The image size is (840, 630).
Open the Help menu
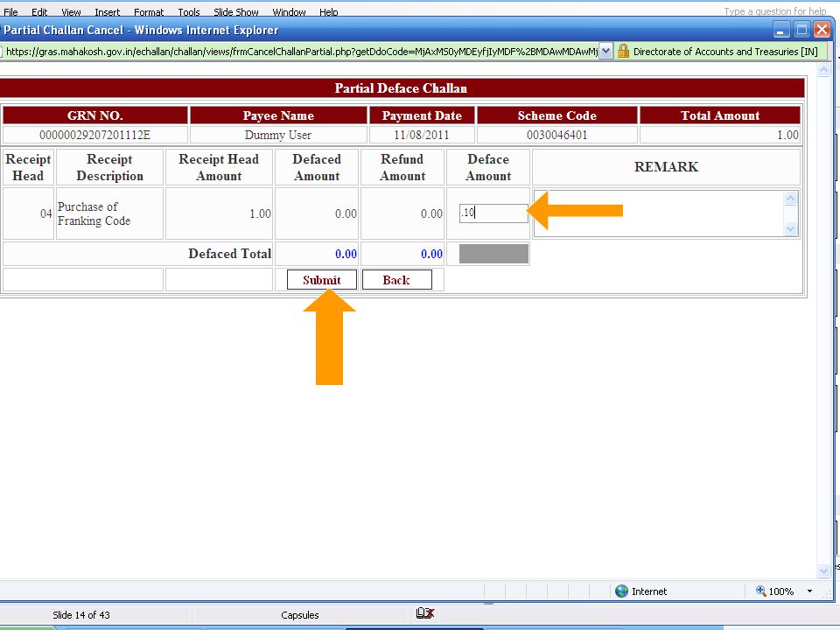pos(328,11)
